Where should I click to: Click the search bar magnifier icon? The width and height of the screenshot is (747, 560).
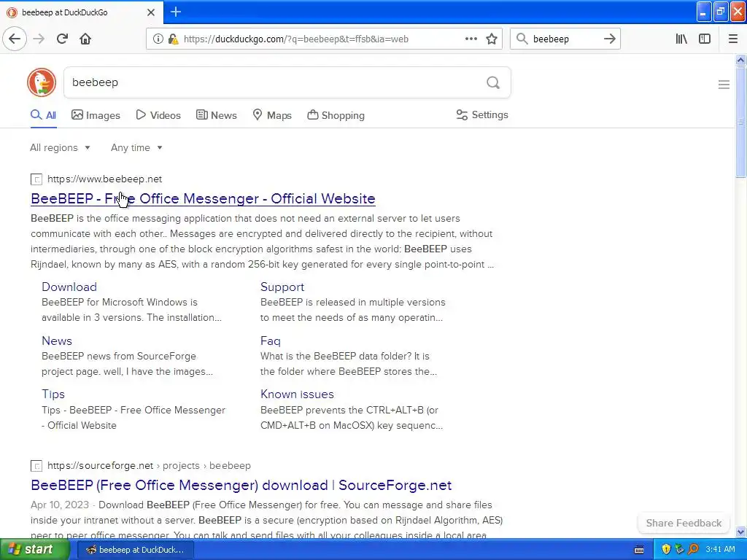522,39
